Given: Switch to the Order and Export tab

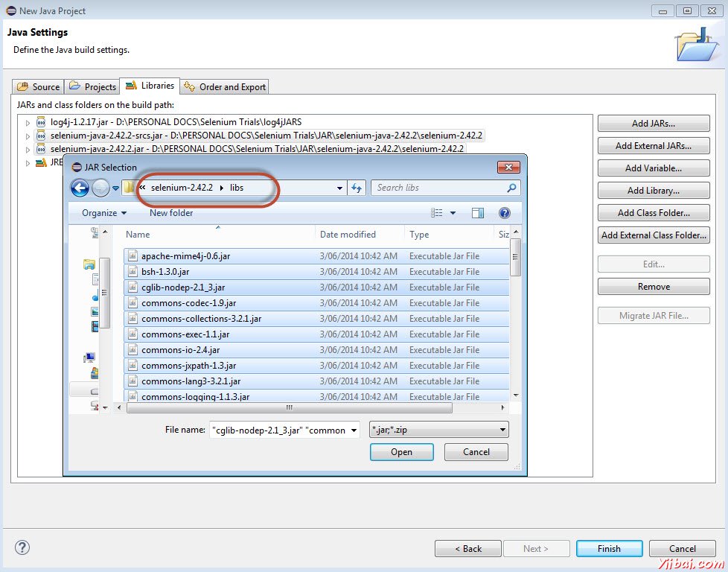Looking at the screenshot, I should (x=224, y=86).
